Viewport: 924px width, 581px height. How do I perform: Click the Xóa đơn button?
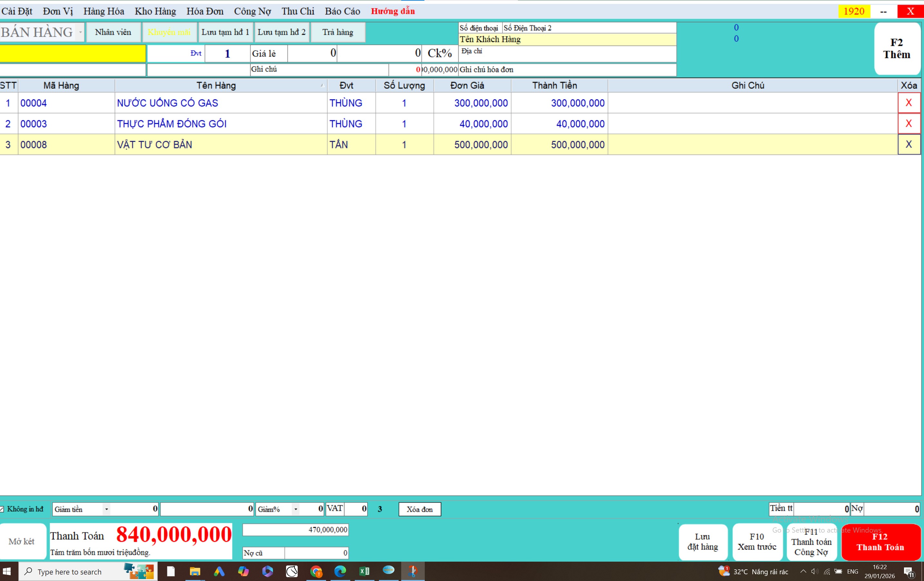point(419,509)
